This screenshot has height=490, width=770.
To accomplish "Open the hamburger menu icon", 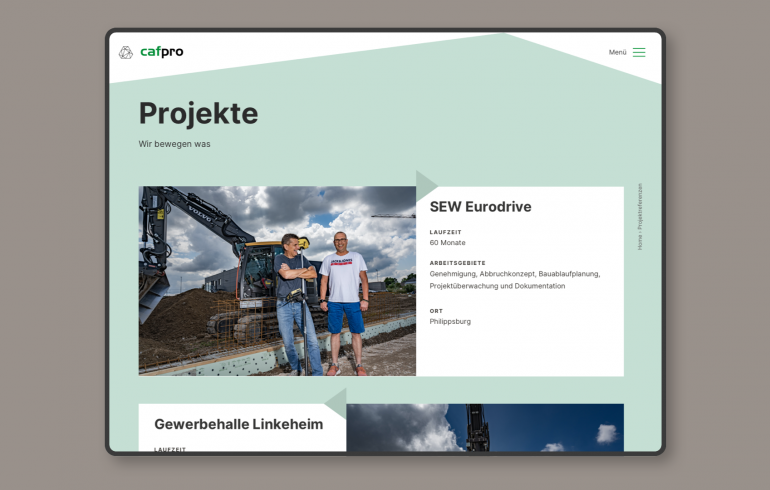I will [x=639, y=52].
